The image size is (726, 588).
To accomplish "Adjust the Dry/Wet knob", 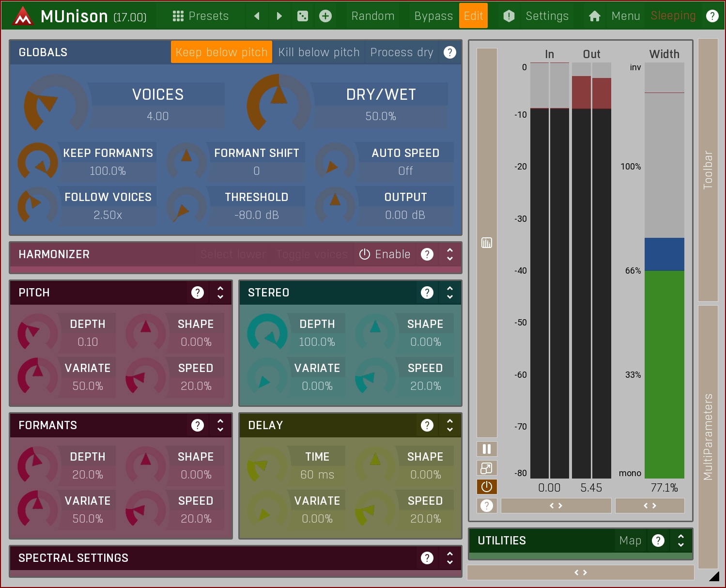I will click(x=278, y=103).
